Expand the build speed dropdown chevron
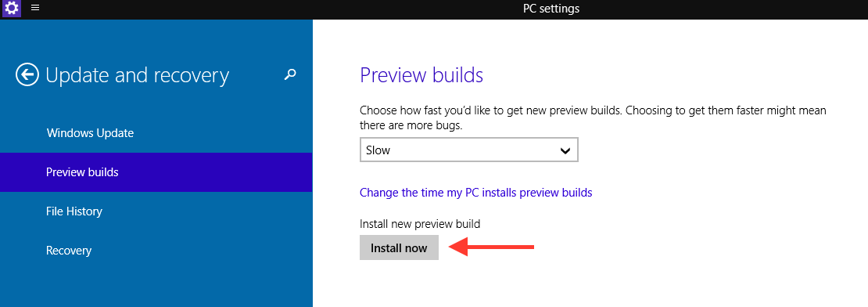This screenshot has width=868, height=307. (x=565, y=150)
